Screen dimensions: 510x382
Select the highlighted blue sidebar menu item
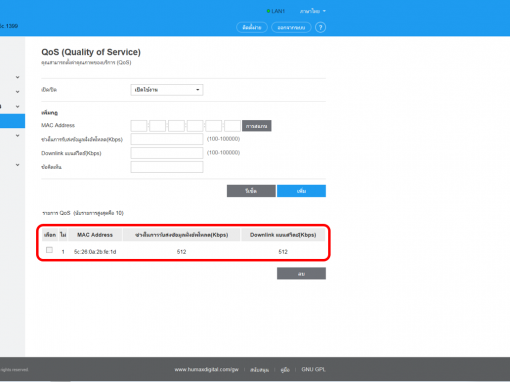12,121
